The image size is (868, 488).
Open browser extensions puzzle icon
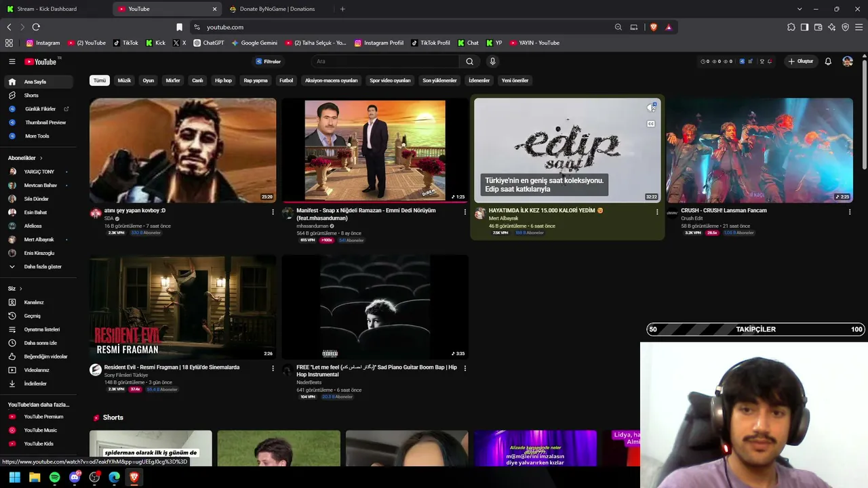coord(791,27)
